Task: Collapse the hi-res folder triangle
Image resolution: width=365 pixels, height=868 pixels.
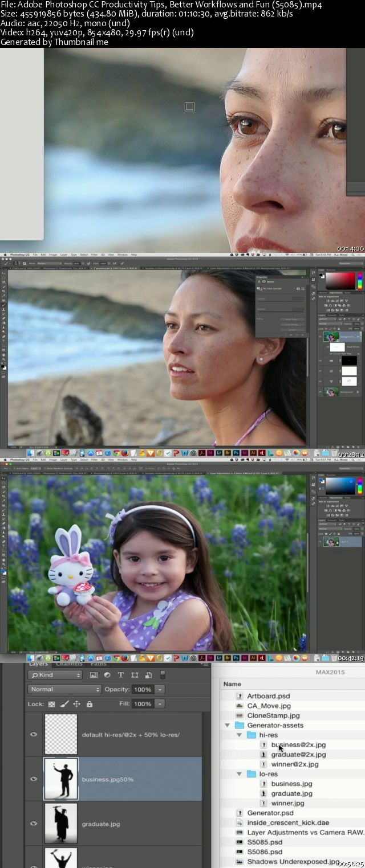Action: [240, 735]
